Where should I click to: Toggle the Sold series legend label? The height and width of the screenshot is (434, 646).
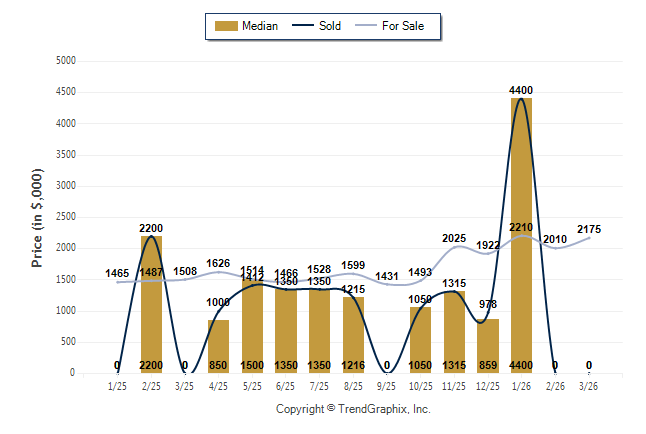click(x=330, y=26)
